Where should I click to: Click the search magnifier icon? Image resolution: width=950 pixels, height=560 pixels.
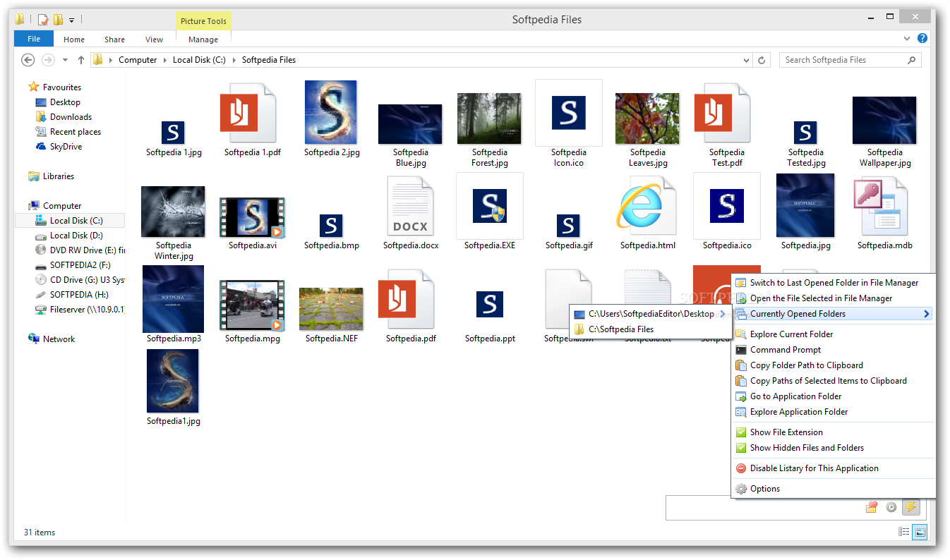click(x=911, y=60)
